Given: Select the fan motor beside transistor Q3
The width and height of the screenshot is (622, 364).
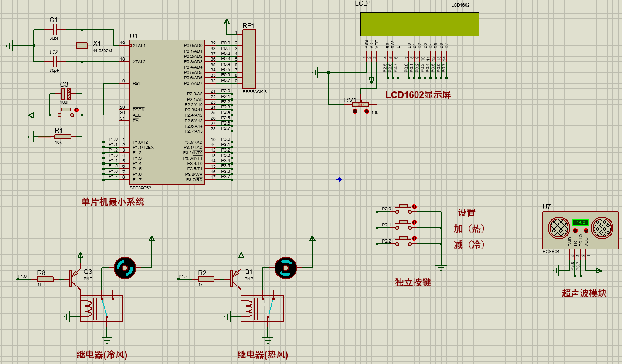Looking at the screenshot, I should click(x=125, y=268).
